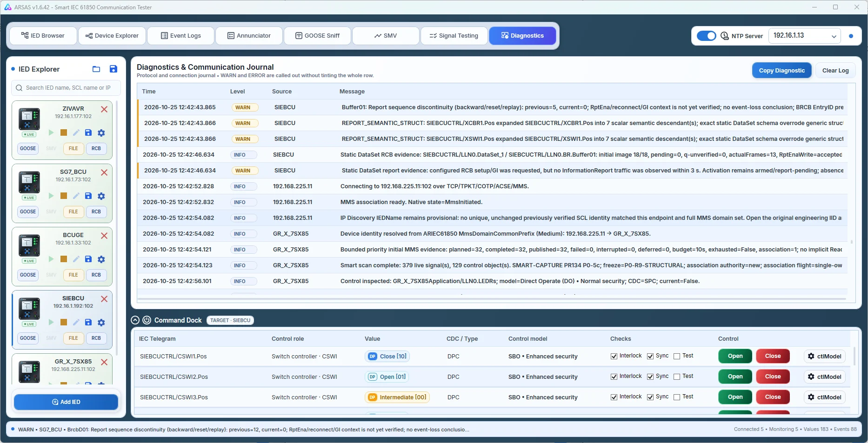
Task: Toggle NTP Server switch off
Action: pos(706,36)
